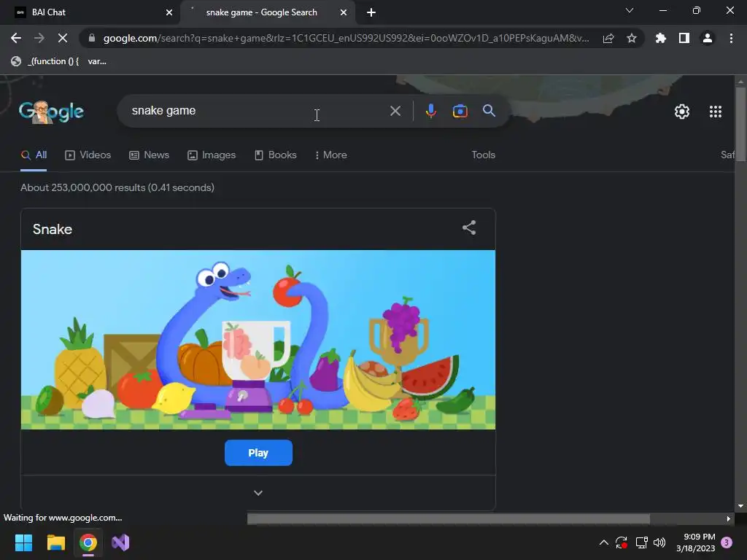Screen dimensions: 747x560
Task: Expand the More search filters
Action: pos(331,155)
